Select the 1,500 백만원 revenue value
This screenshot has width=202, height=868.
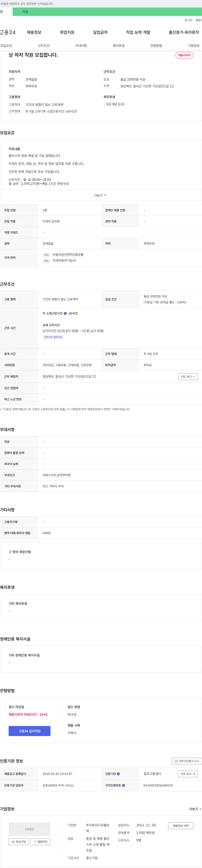(145, 833)
